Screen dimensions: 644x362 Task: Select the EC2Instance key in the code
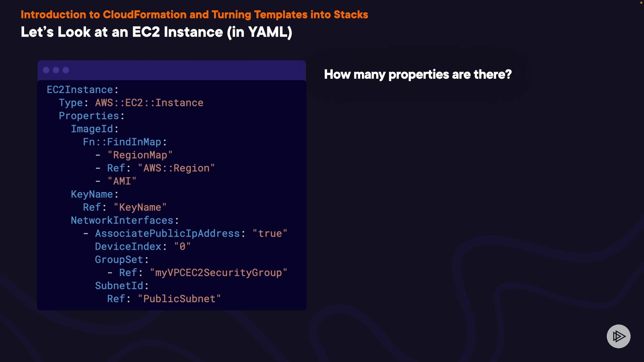click(x=80, y=90)
